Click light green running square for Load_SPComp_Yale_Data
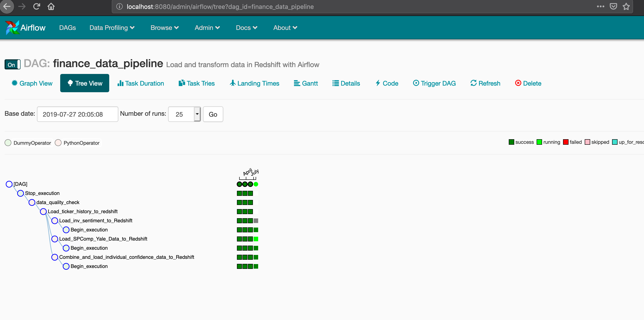The image size is (644, 320). point(256,239)
